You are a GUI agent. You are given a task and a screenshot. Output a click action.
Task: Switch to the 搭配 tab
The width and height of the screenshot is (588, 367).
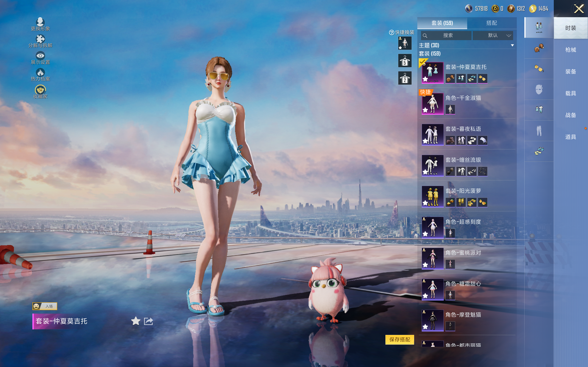(x=492, y=23)
